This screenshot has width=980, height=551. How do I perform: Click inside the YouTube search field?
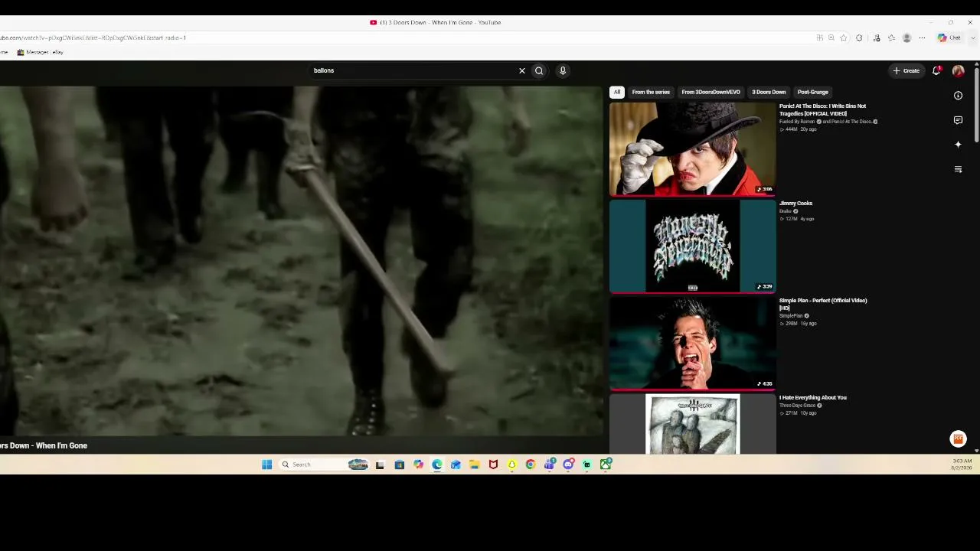pos(413,70)
